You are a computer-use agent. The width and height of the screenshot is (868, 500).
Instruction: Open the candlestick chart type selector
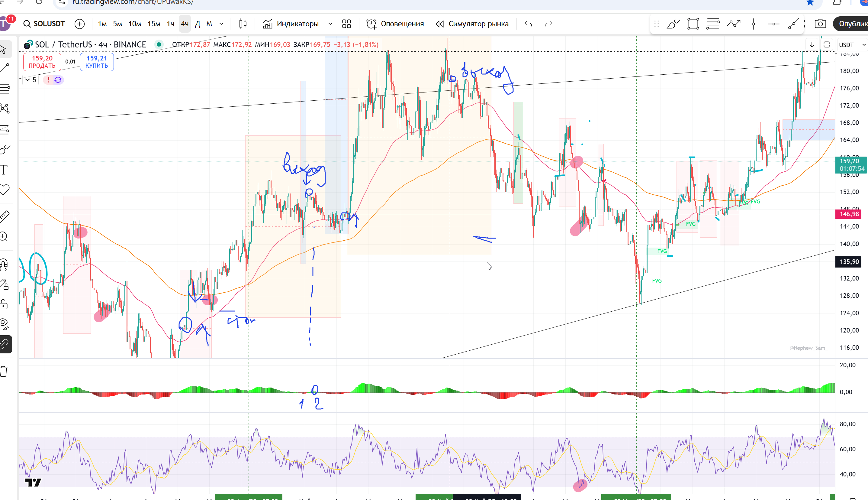pyautogui.click(x=243, y=24)
